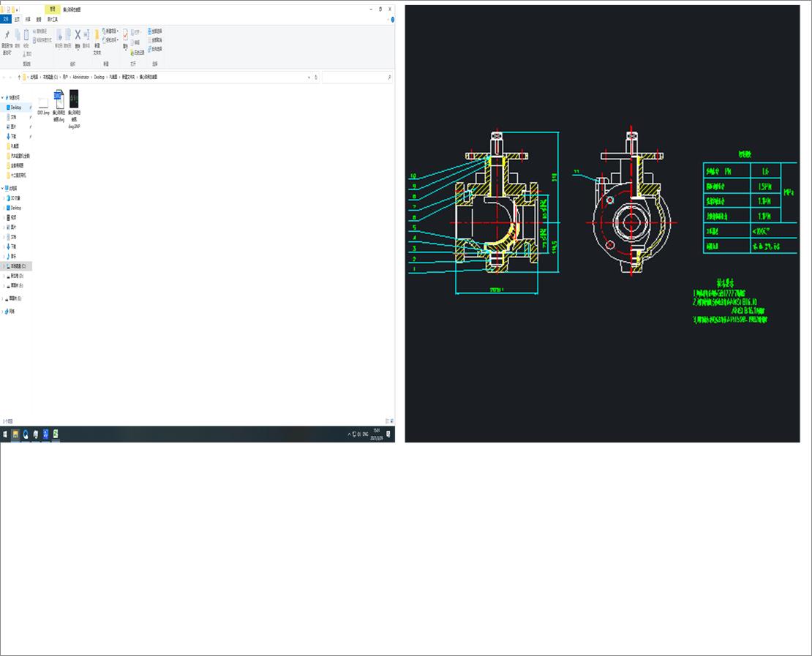Select Downloads under Quick access in sidebar
812x656 pixels.
point(13,137)
